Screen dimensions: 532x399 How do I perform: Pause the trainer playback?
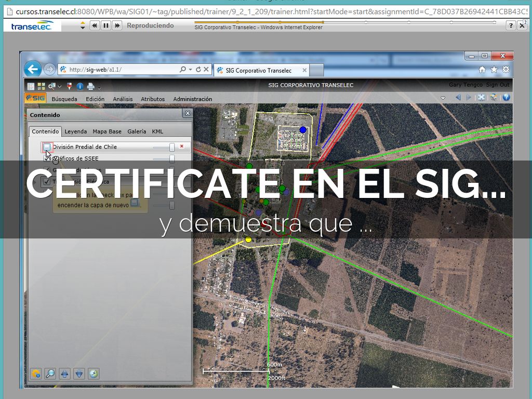coord(106,25)
